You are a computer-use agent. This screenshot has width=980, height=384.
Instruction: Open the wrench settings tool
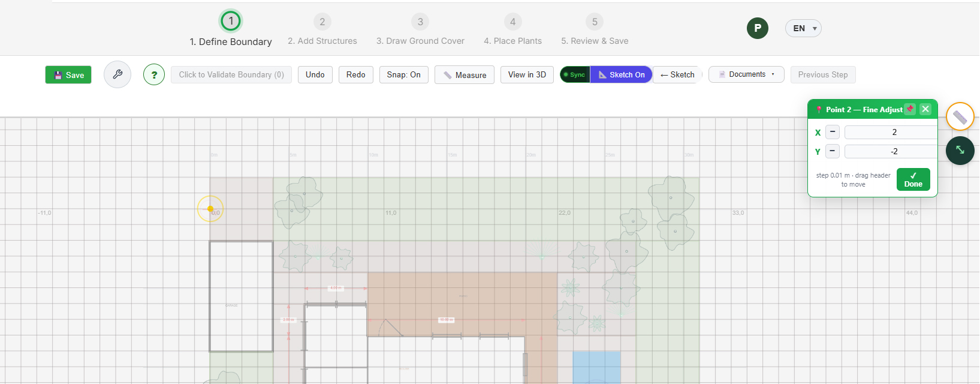tap(117, 74)
